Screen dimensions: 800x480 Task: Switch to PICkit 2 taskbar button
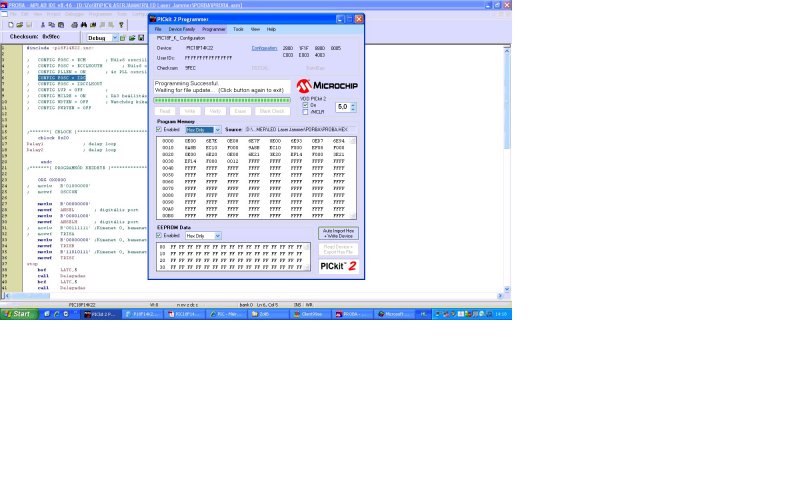coord(101,314)
